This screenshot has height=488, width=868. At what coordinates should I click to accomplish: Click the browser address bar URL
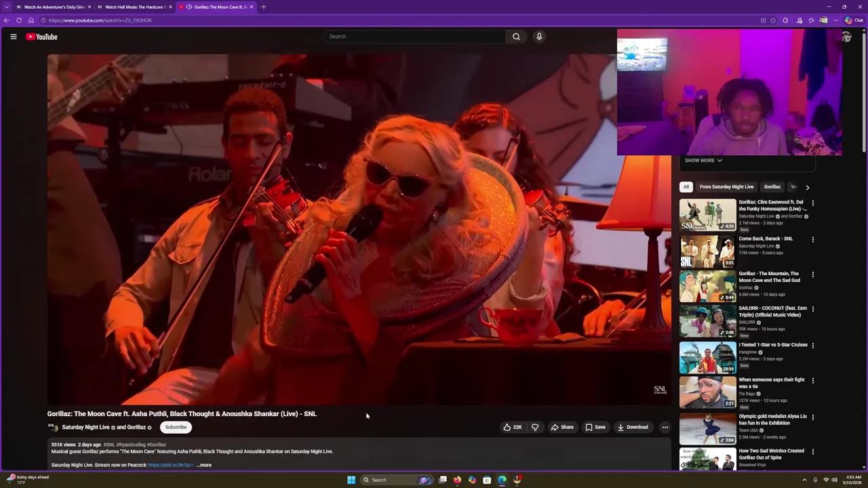pyautogui.click(x=100, y=20)
